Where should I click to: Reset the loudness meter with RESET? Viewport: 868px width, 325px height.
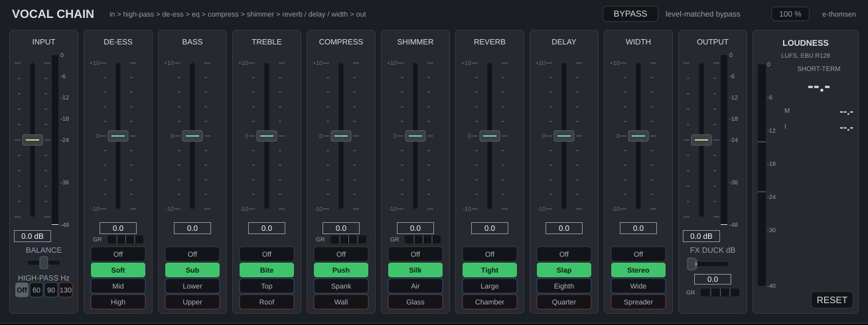click(x=832, y=300)
